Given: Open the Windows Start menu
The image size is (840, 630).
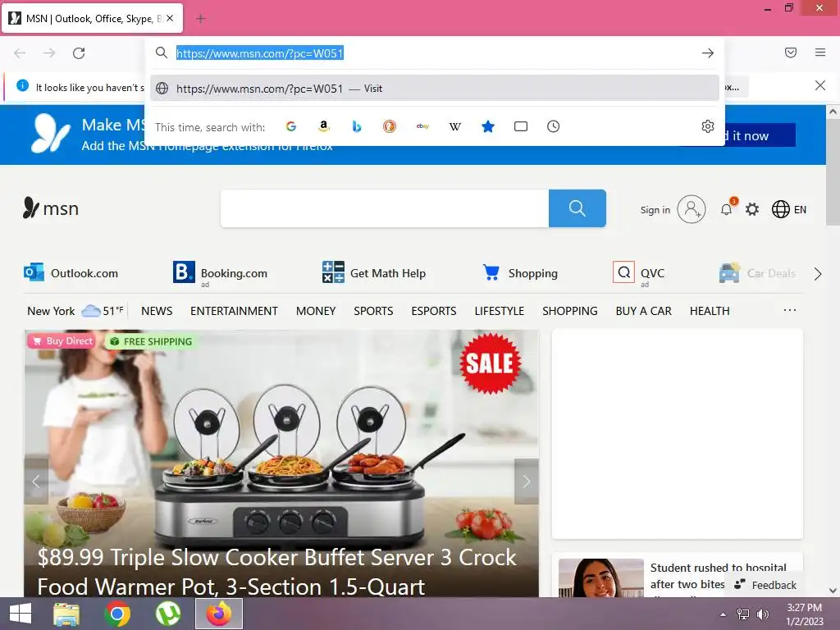Looking at the screenshot, I should click(21, 614).
